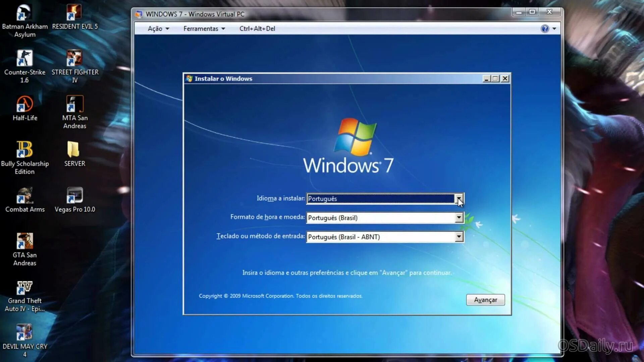Viewport: 644px width, 362px height.
Task: Open Teclado ou método de entrada dropdown
Action: coord(459,237)
